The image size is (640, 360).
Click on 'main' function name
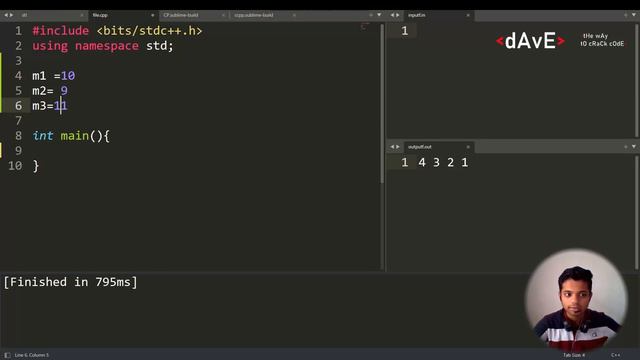pos(75,136)
